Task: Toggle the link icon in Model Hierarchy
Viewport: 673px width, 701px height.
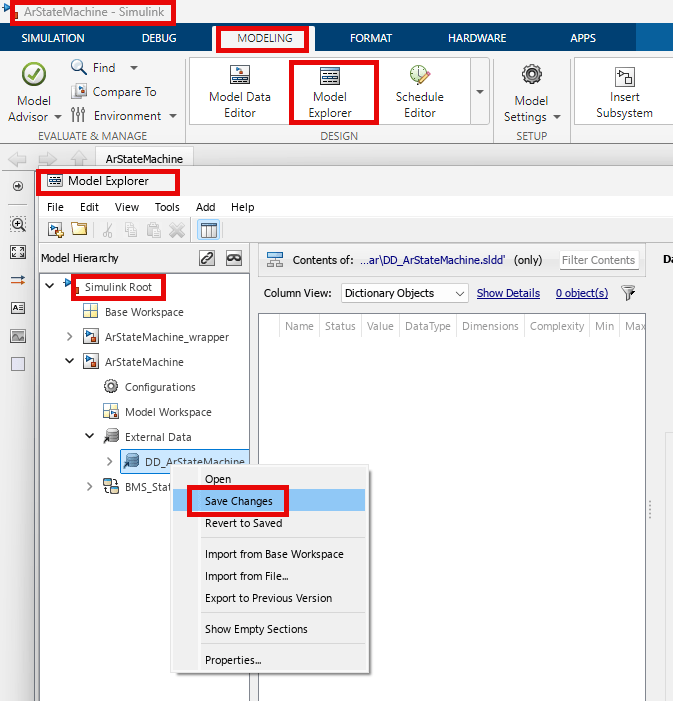Action: point(207,258)
